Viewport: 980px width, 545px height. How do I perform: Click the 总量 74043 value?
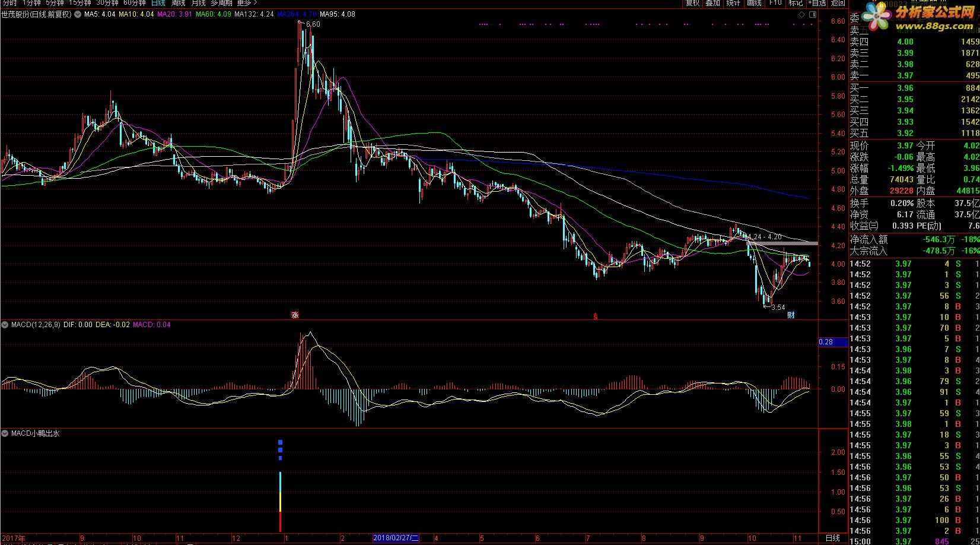[902, 179]
